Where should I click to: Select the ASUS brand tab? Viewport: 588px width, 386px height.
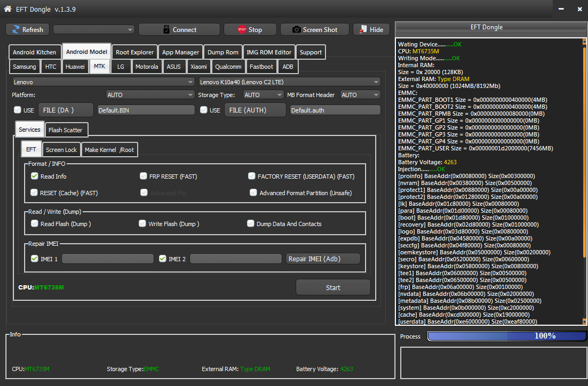tap(173, 67)
